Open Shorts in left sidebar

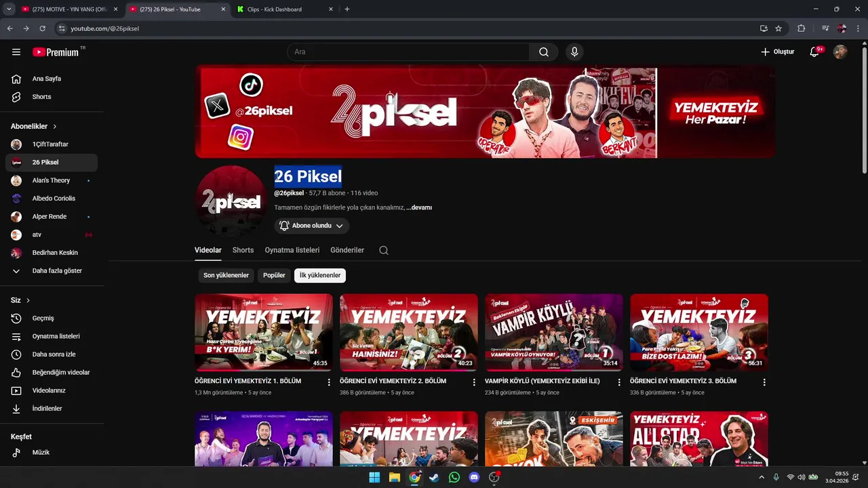coord(52,97)
